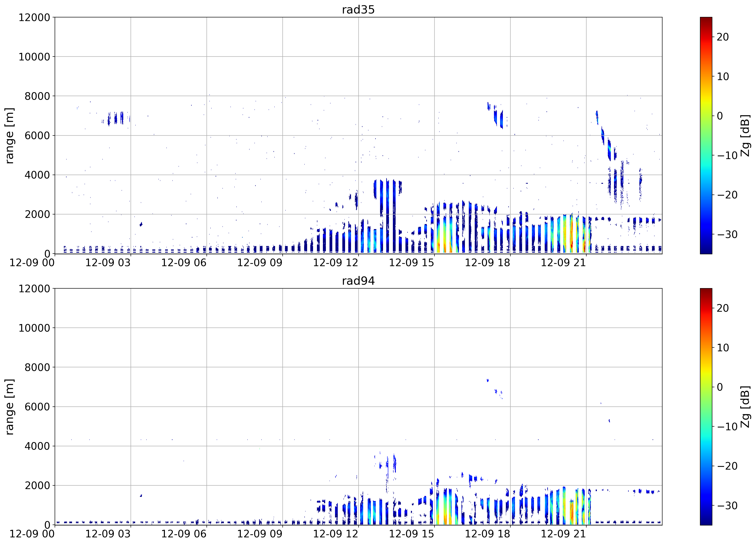This screenshot has width=756, height=544.
Task: Click the "12000" range tick on rad35
Action: coord(34,17)
